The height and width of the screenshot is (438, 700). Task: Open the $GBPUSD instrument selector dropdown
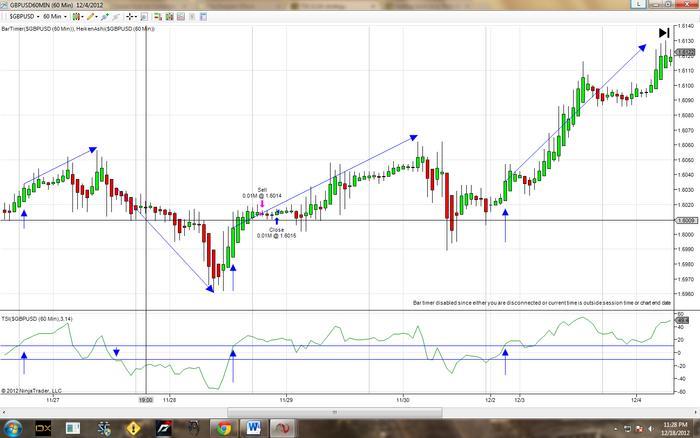pyautogui.click(x=24, y=17)
